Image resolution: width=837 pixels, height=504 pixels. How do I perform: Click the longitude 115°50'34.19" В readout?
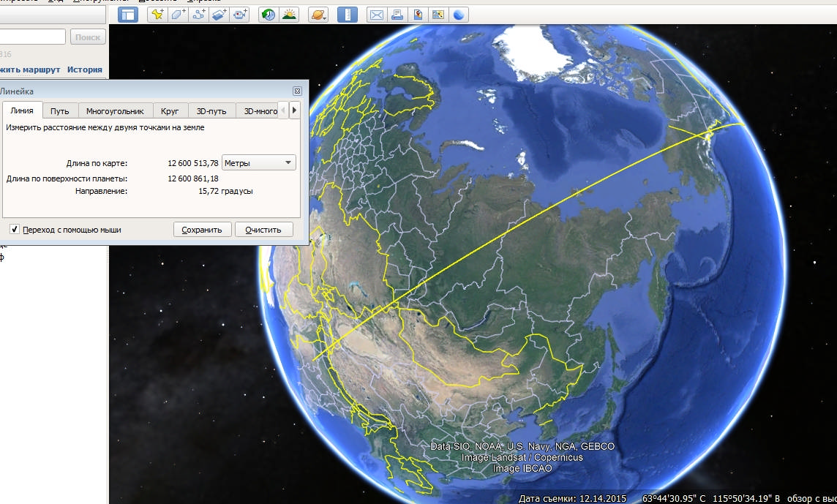coord(746,498)
